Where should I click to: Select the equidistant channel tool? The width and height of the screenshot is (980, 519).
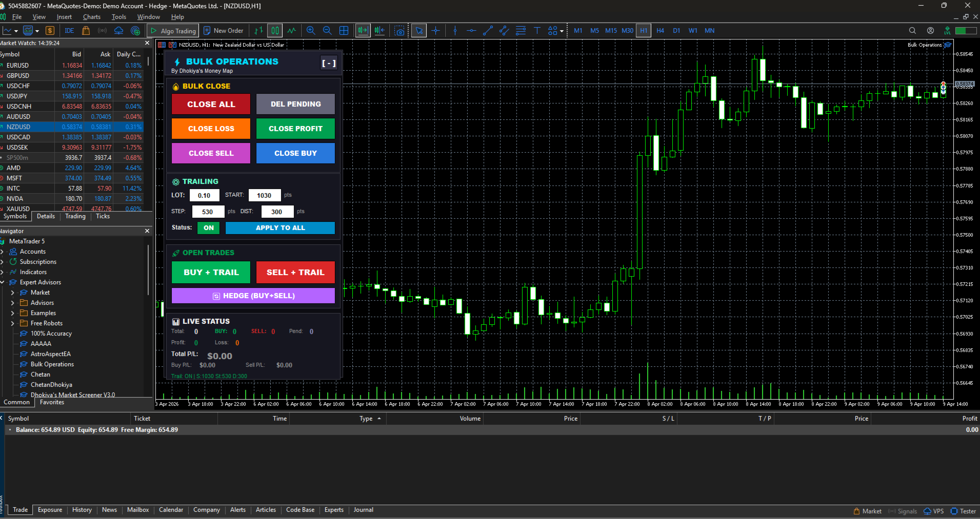click(504, 31)
